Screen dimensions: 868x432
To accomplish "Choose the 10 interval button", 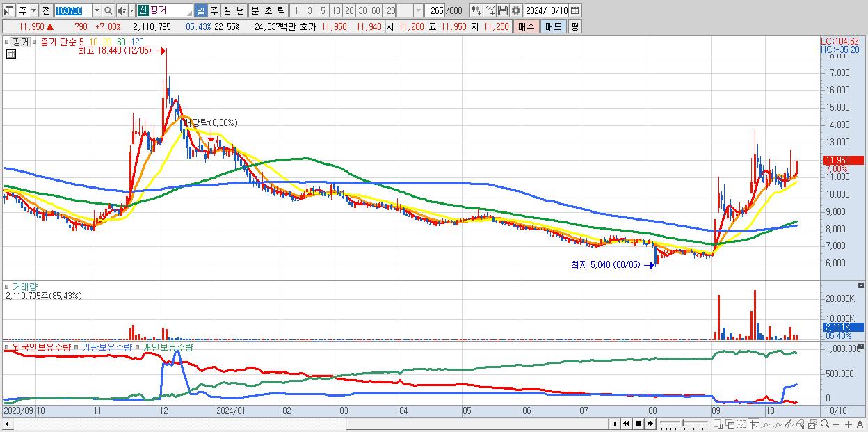I will (x=336, y=10).
